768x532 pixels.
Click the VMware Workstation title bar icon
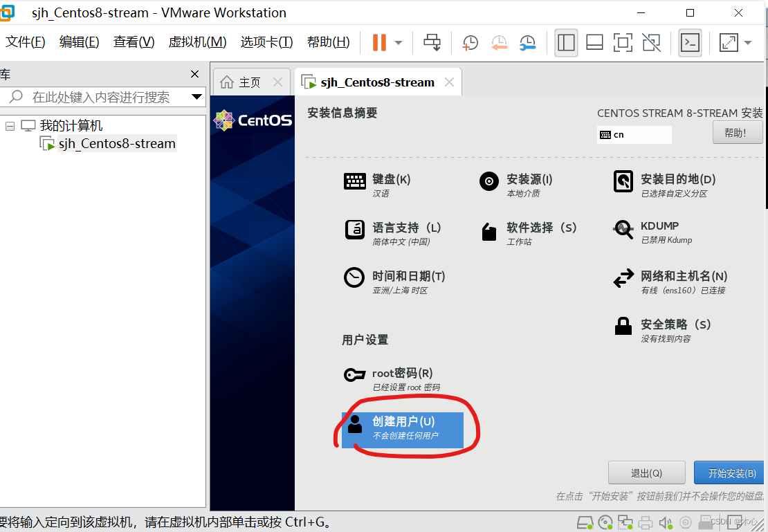coord(7,12)
